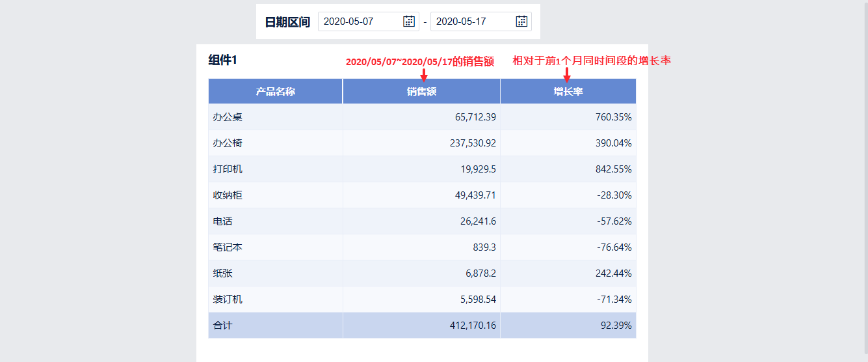Open the end date calendar icon

click(521, 21)
